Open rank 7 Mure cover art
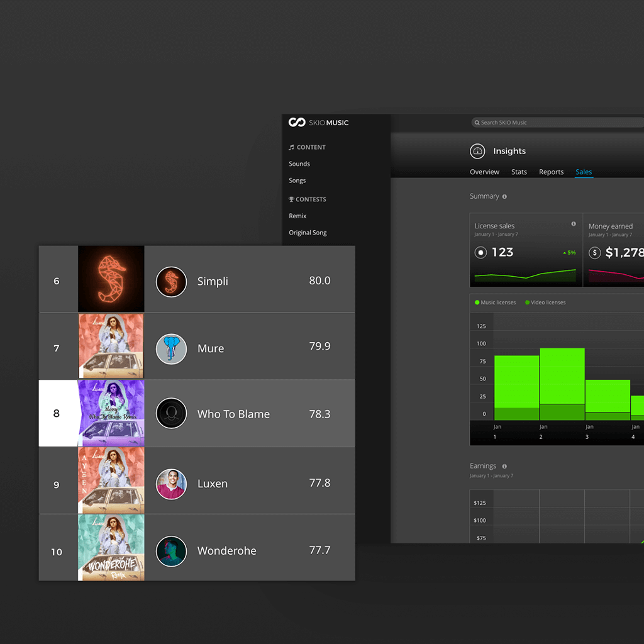Image resolution: width=644 pixels, height=644 pixels. 111,346
